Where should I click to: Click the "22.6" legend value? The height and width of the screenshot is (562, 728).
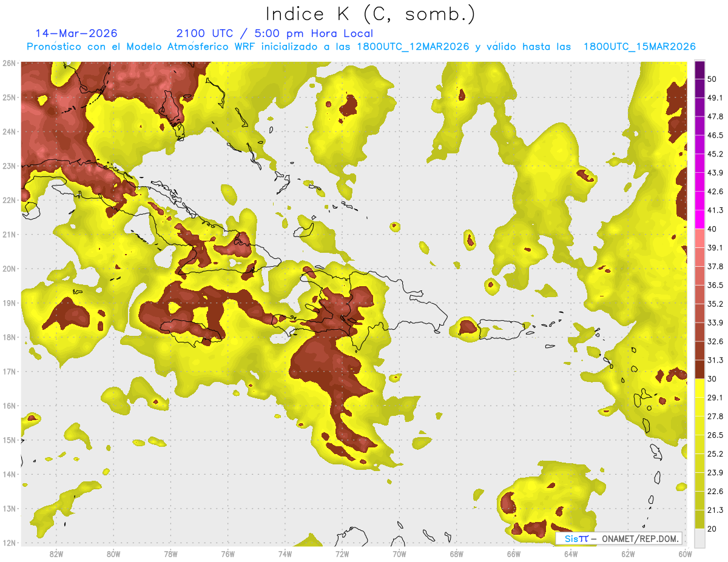pos(715,492)
